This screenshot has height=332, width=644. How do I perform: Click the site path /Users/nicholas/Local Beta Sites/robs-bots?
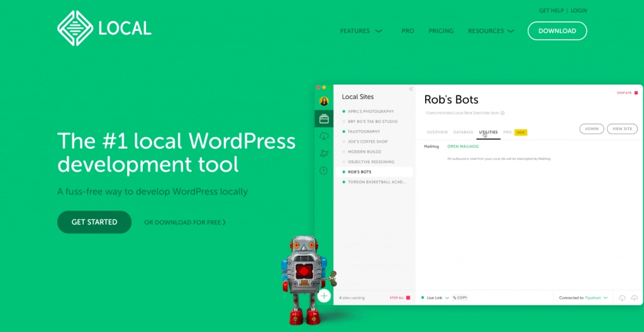(x=462, y=113)
